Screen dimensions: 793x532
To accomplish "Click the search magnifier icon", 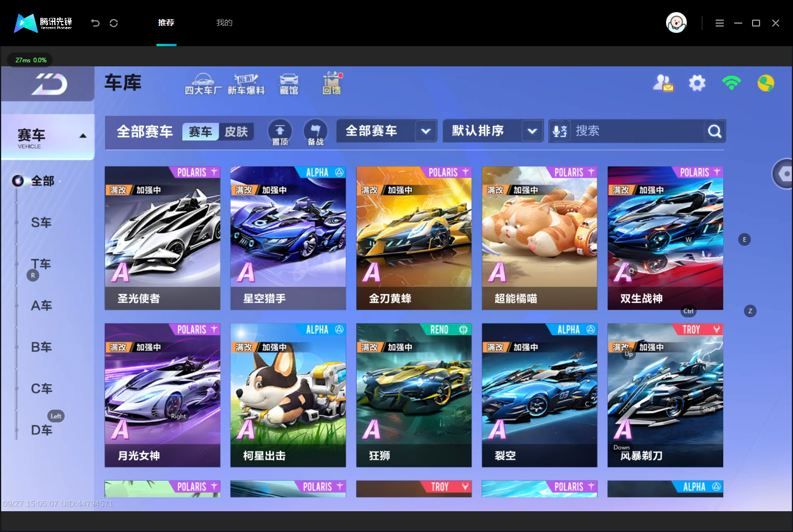I will (715, 132).
